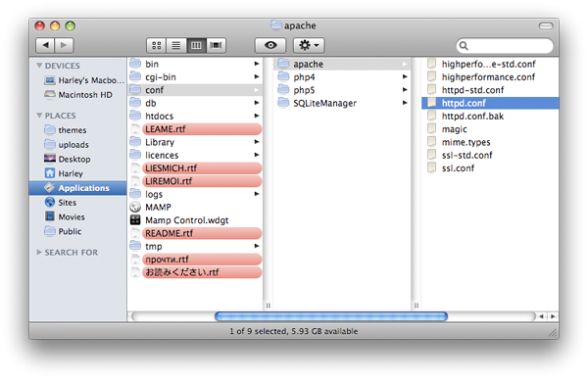
Task: Select the php5 folder
Action: tap(342, 90)
